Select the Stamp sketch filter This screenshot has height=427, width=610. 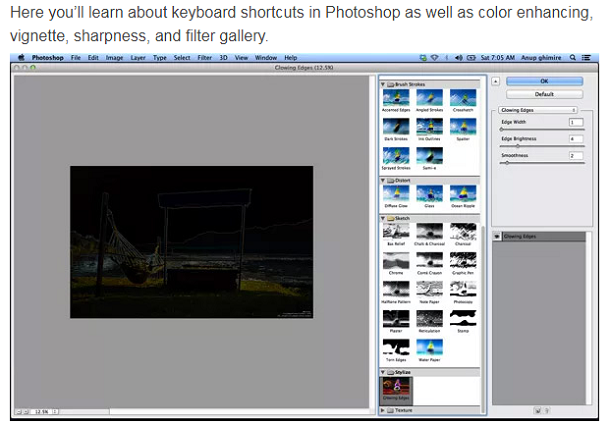tap(461, 318)
